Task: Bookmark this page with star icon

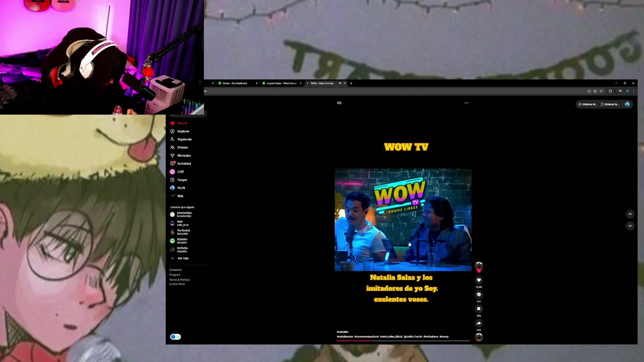Action: 601,91
